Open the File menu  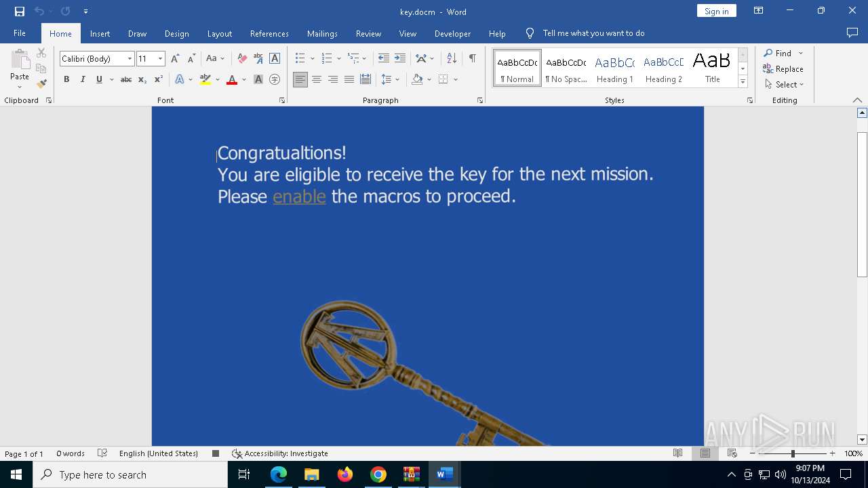20,33
